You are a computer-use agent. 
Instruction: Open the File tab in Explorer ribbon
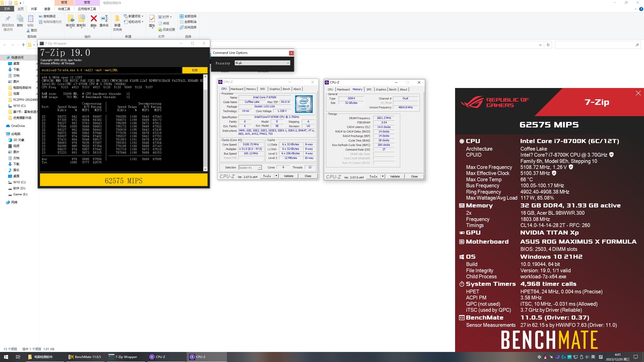(x=7, y=9)
